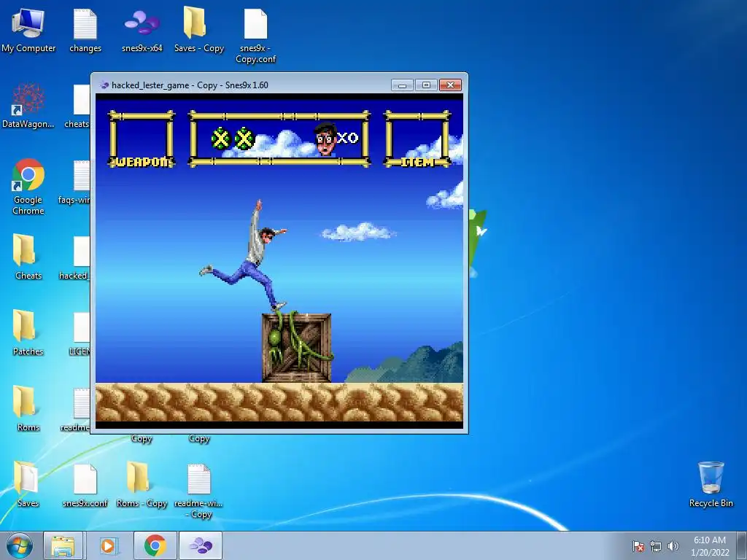Click the wooden crate in the game
This screenshot has width=747, height=560.
296,348
